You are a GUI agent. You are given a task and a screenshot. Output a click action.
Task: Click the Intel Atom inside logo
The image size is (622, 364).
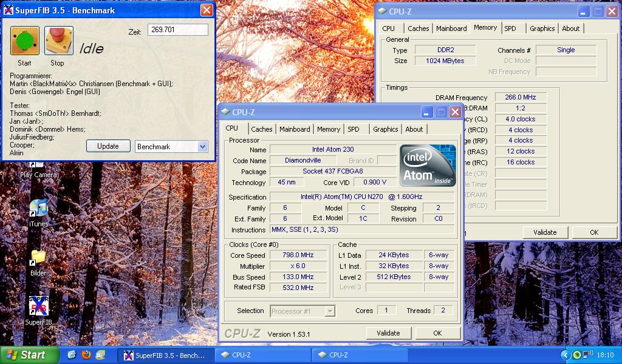428,166
